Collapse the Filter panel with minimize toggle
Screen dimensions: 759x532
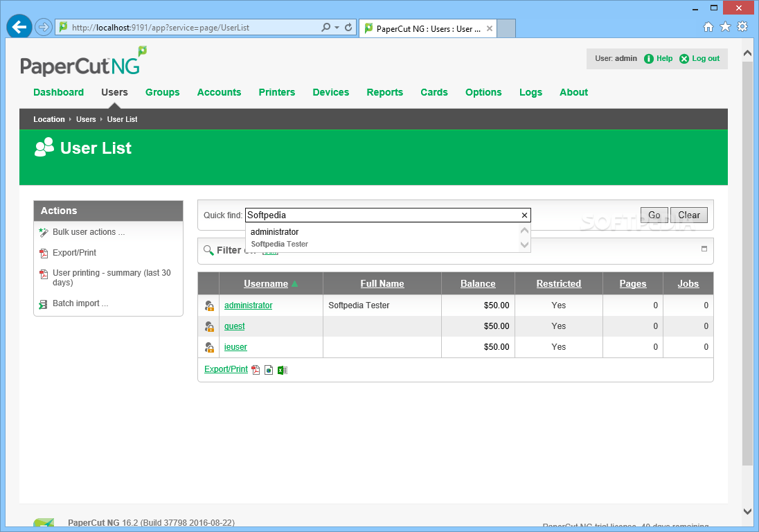coord(704,249)
